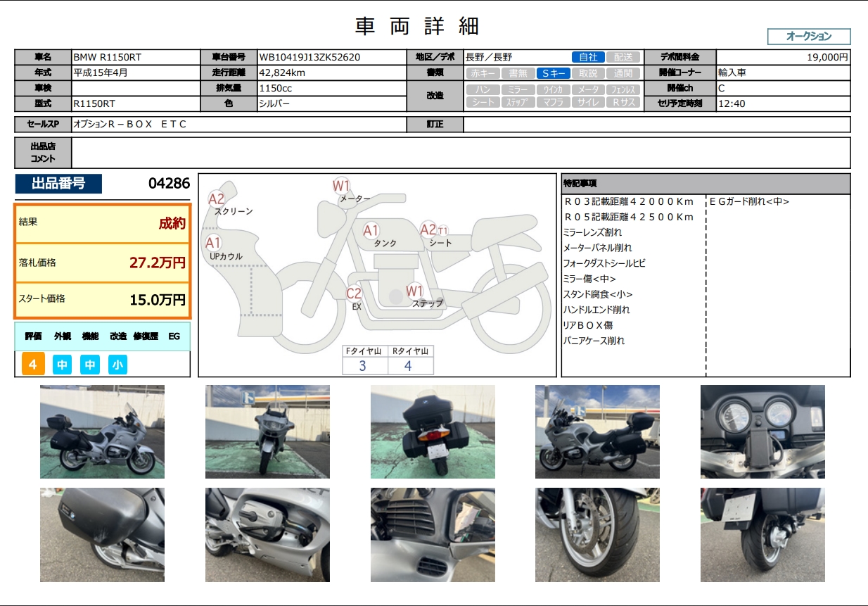Viewport: 868px width, 606px height.
Task: Click the front tire tread value 3
Action: pyautogui.click(x=363, y=366)
